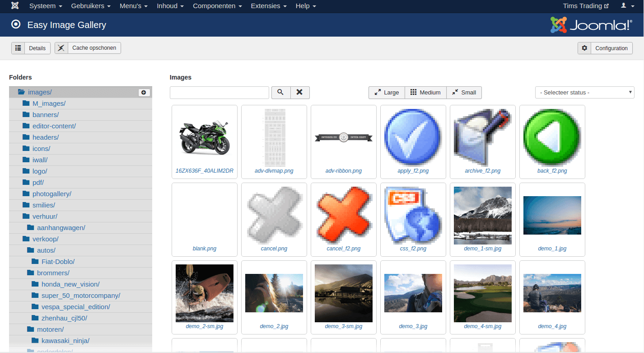644x353 pixels.
Task: Select the css_f2.png thumbnail
Action: point(413,216)
